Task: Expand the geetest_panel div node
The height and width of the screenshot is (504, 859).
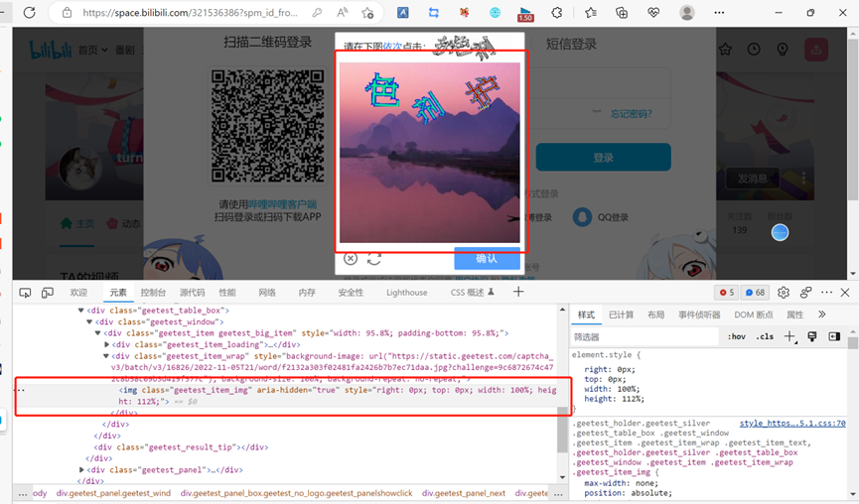Action: pos(81,469)
